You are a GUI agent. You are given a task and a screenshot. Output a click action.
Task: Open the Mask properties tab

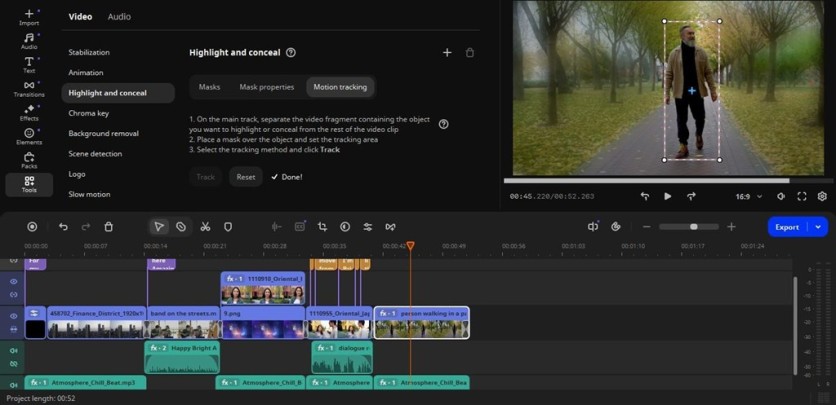coord(267,87)
